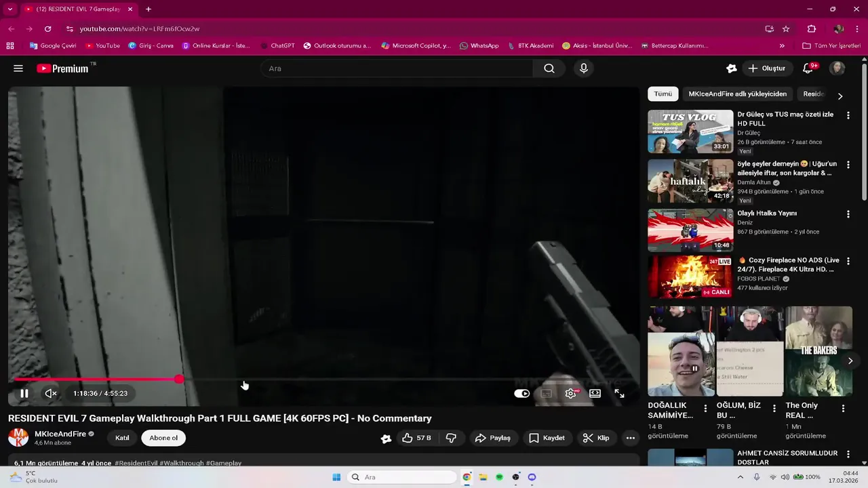Reload the page with refresh icon

[47, 29]
